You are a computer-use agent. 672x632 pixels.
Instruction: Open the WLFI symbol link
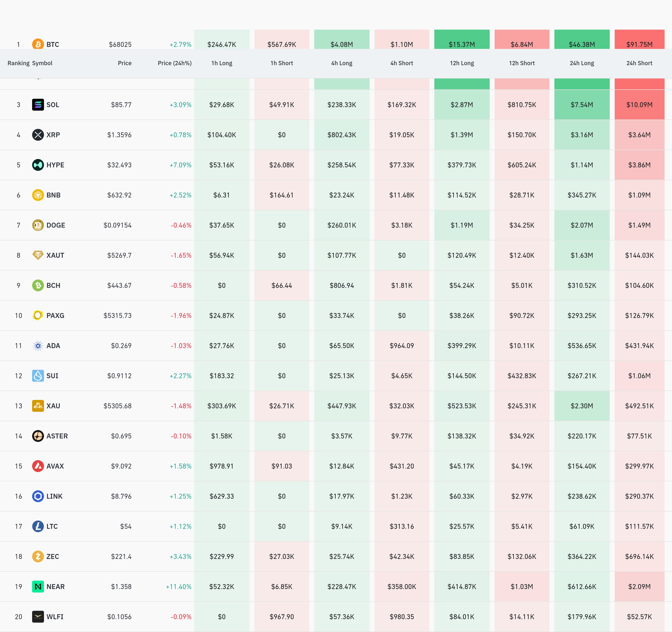pyautogui.click(x=55, y=617)
